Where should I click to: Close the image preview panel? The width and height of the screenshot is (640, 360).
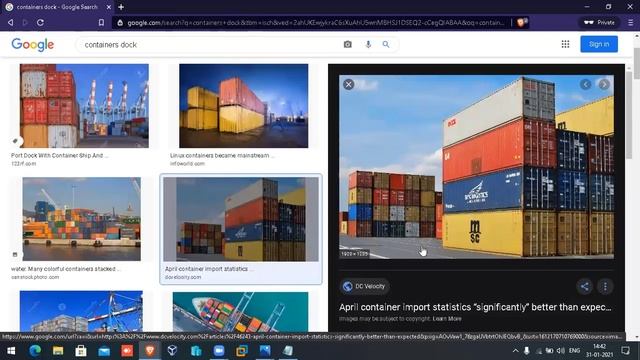pos(349,84)
